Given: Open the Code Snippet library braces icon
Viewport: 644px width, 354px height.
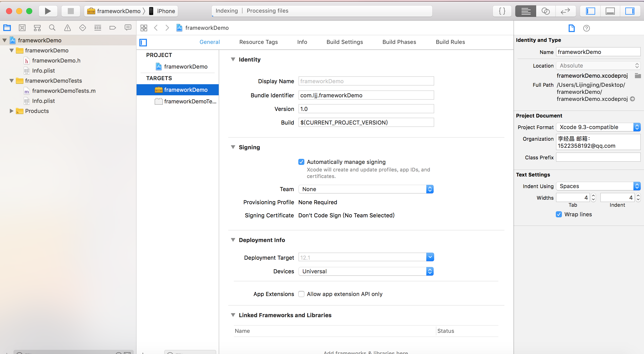Looking at the screenshot, I should coord(502,11).
